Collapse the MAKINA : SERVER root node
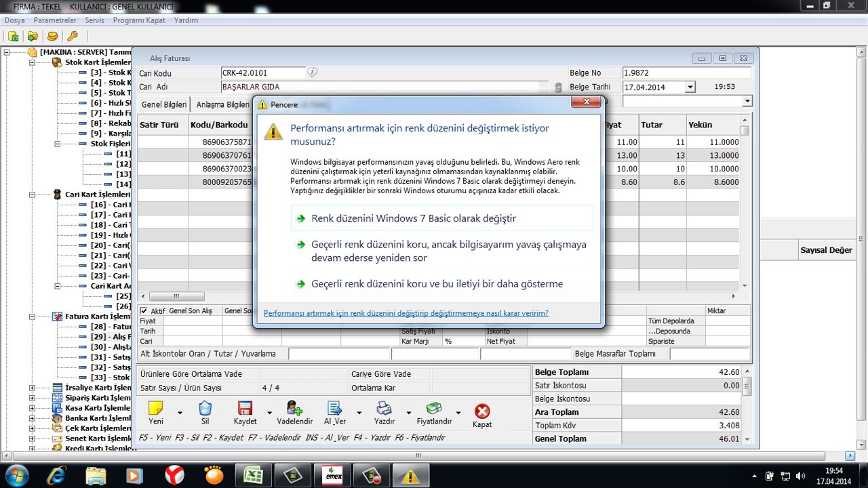Viewport: 868px width, 488px height. (6, 52)
